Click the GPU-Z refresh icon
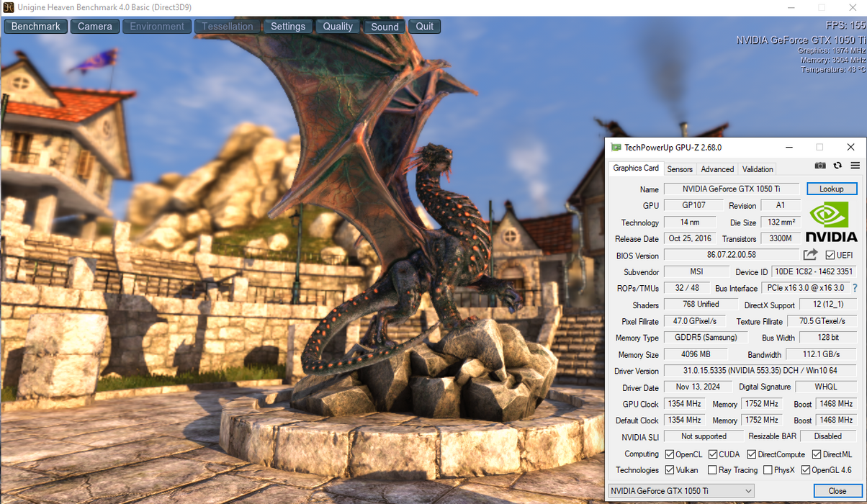The width and height of the screenshot is (867, 504). [x=837, y=166]
